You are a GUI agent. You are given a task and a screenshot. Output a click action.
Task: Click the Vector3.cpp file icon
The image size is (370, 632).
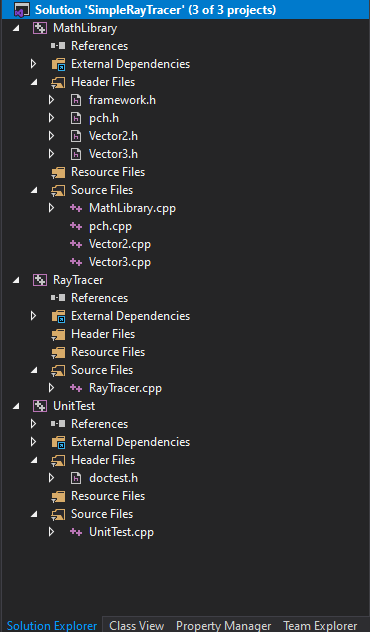click(x=76, y=262)
